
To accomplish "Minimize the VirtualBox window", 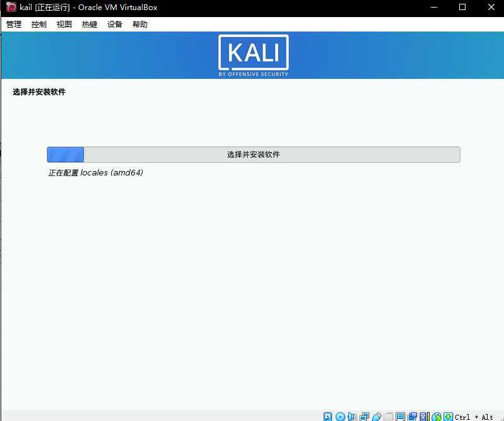I will (x=434, y=7).
